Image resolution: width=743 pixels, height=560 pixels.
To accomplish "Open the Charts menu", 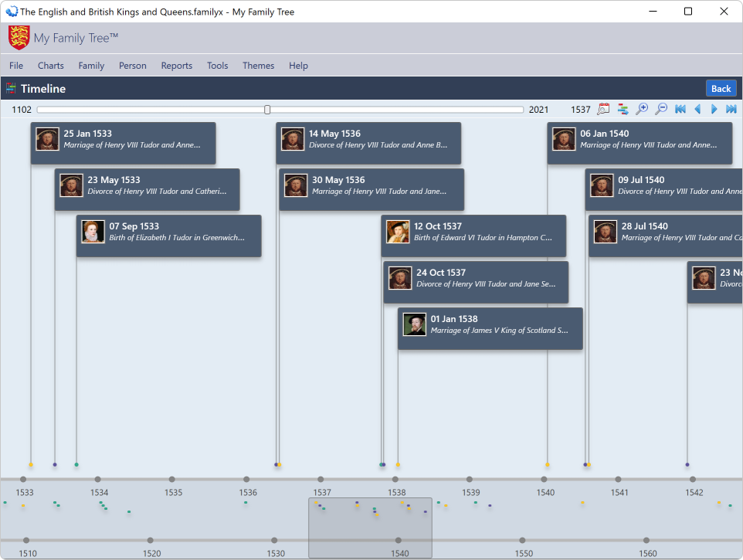I will coord(50,66).
